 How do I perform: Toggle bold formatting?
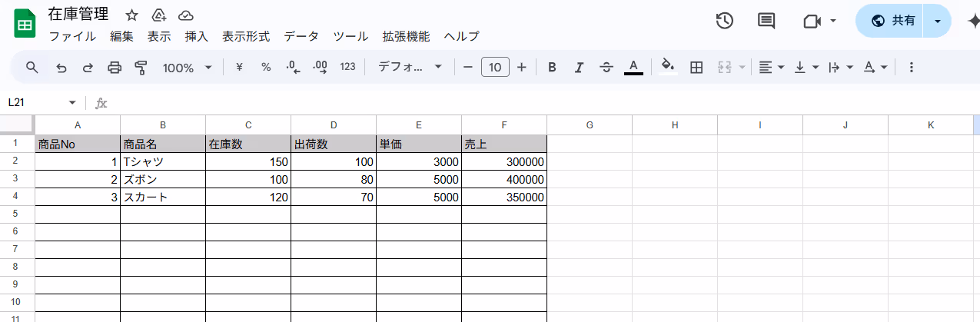[552, 68]
